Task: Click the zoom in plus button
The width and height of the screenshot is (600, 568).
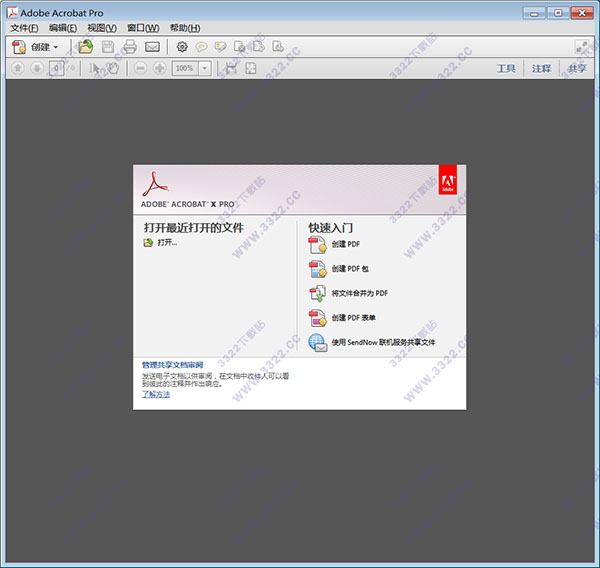Action: [x=159, y=69]
